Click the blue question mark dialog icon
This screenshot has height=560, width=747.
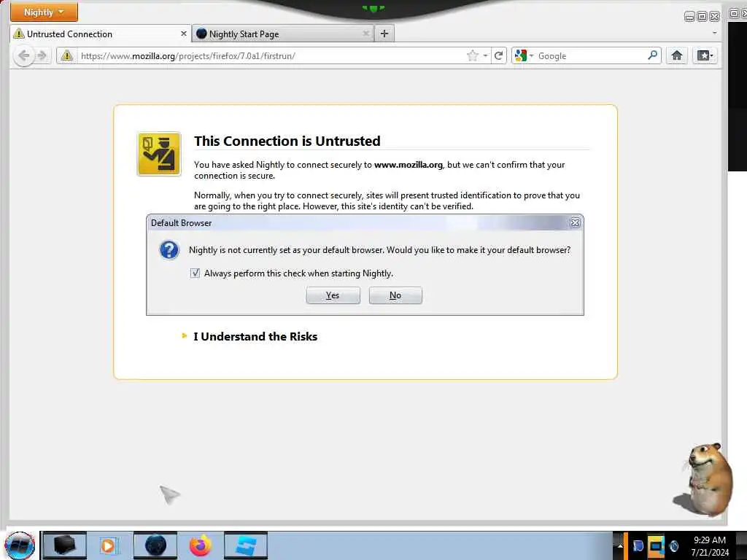click(x=169, y=250)
